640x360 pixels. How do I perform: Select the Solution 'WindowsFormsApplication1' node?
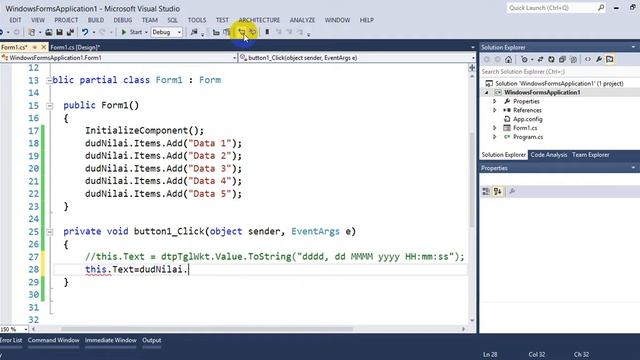[559, 83]
